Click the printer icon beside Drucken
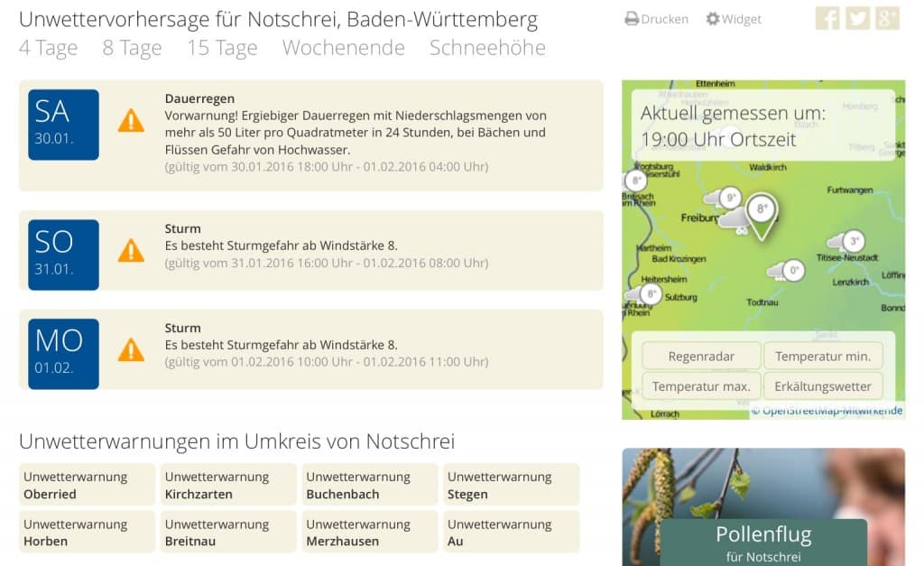Image resolution: width=924 pixels, height=566 pixels. point(632,19)
